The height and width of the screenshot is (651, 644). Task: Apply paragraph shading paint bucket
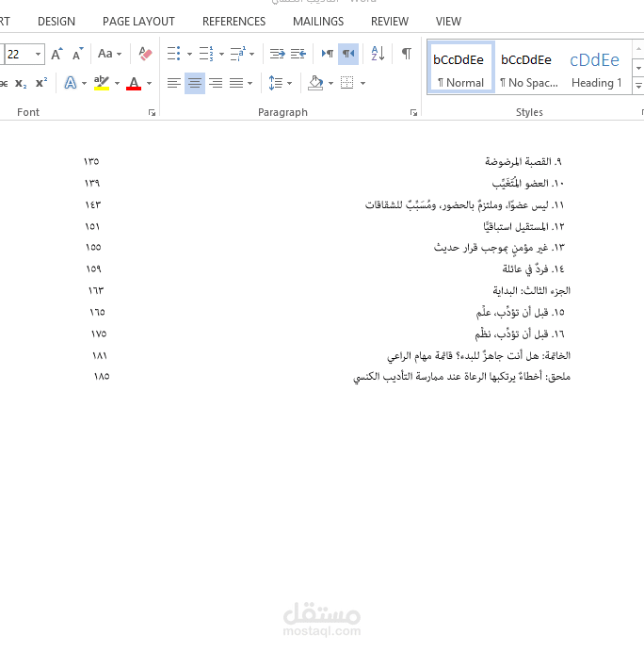315,83
